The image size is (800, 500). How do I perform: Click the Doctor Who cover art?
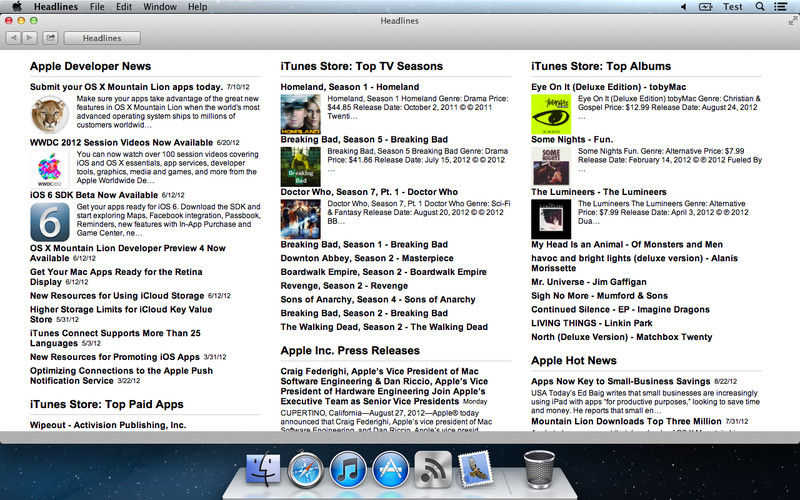pyautogui.click(x=301, y=219)
